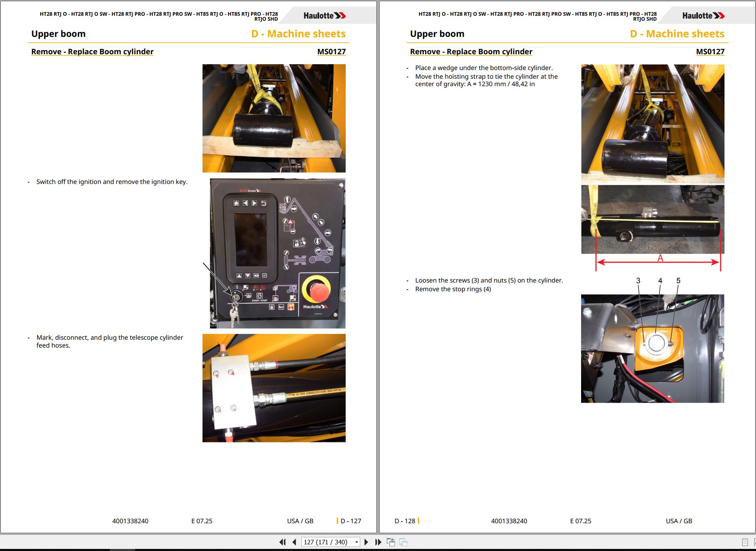
Task: Click the MS0127 heading on the left page
Action: click(331, 51)
